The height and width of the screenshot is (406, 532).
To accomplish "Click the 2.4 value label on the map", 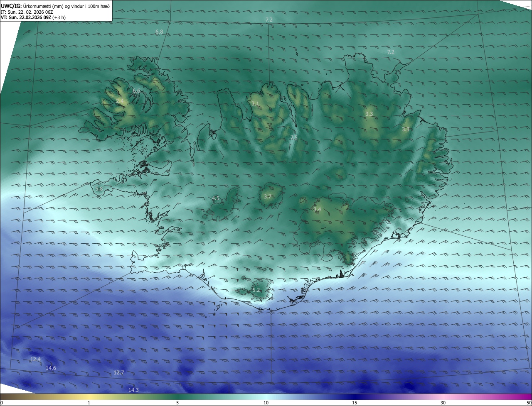I will [x=120, y=101].
